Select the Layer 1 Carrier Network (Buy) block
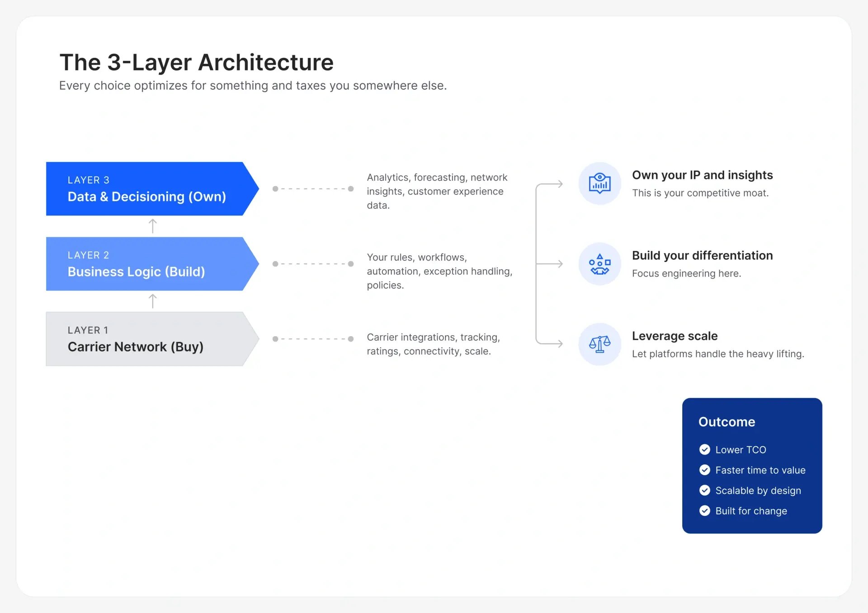This screenshot has height=613, width=868. point(152,339)
